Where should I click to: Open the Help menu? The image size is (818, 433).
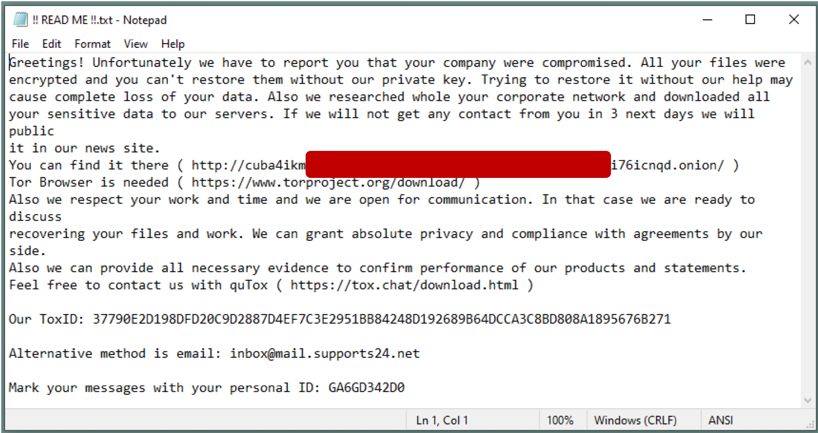tap(173, 44)
